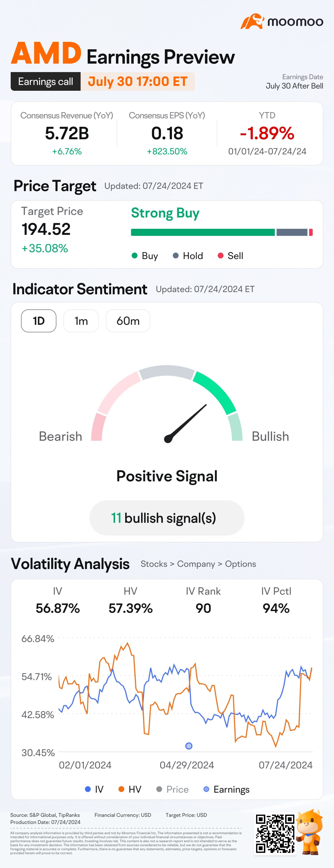Click the orange bull mascot figure
This screenshot has height=868, width=334.
(310, 832)
